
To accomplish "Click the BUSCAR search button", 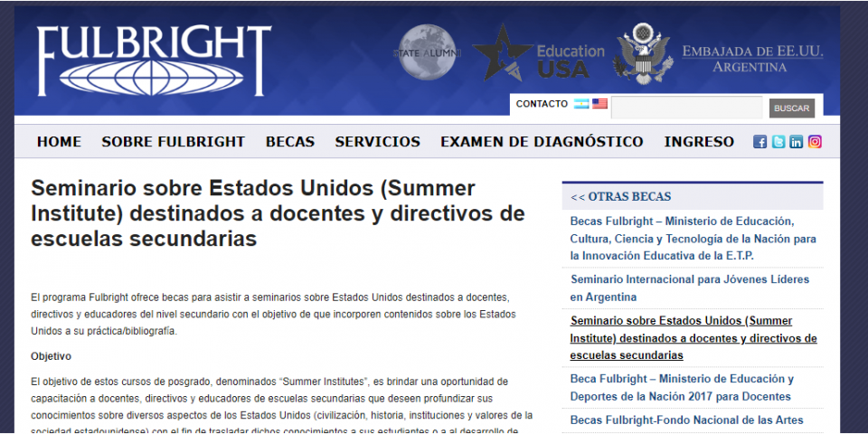I will tap(792, 108).
